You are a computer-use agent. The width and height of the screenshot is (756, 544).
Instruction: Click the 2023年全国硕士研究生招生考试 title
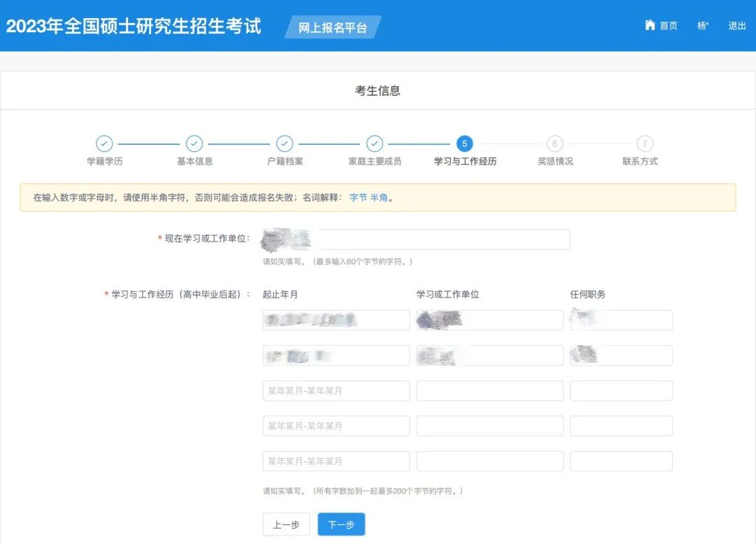point(134,26)
